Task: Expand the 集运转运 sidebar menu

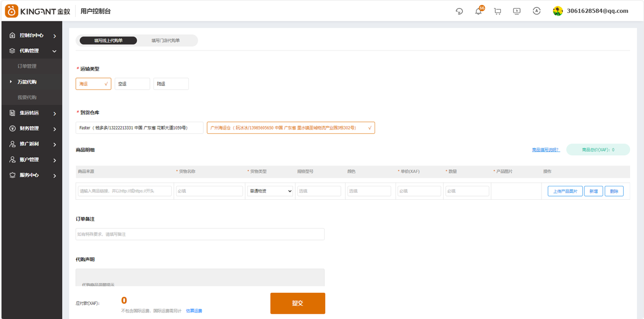Action: pyautogui.click(x=32, y=113)
